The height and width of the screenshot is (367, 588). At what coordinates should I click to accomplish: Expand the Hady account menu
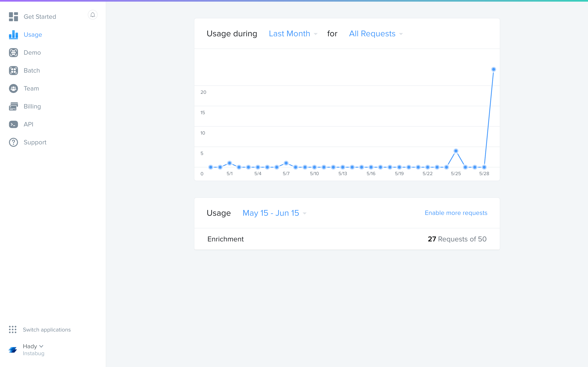[33, 346]
